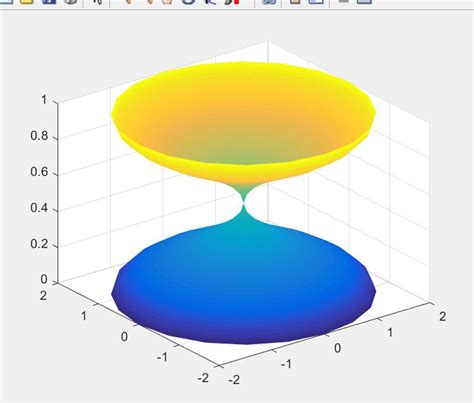Save the figure with the floppy disk icon
The image size is (474, 403).
49,1
